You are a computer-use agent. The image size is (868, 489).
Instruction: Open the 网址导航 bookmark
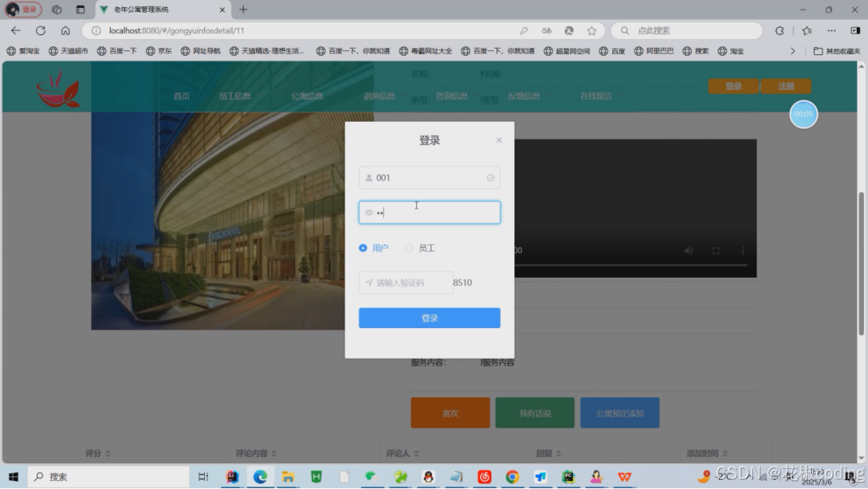pos(200,51)
